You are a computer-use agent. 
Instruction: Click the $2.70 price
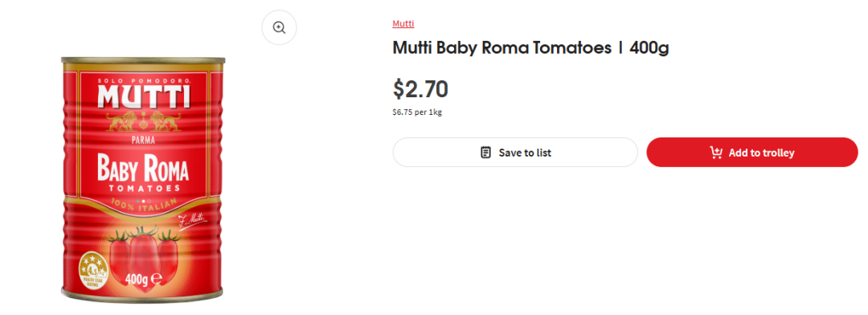point(420,89)
